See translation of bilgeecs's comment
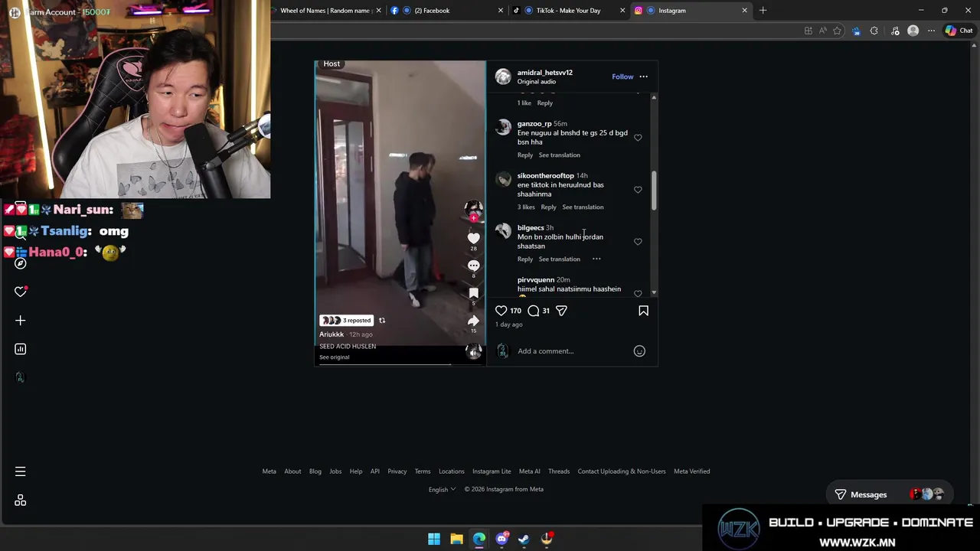Viewport: 980px width, 551px height. (559, 259)
